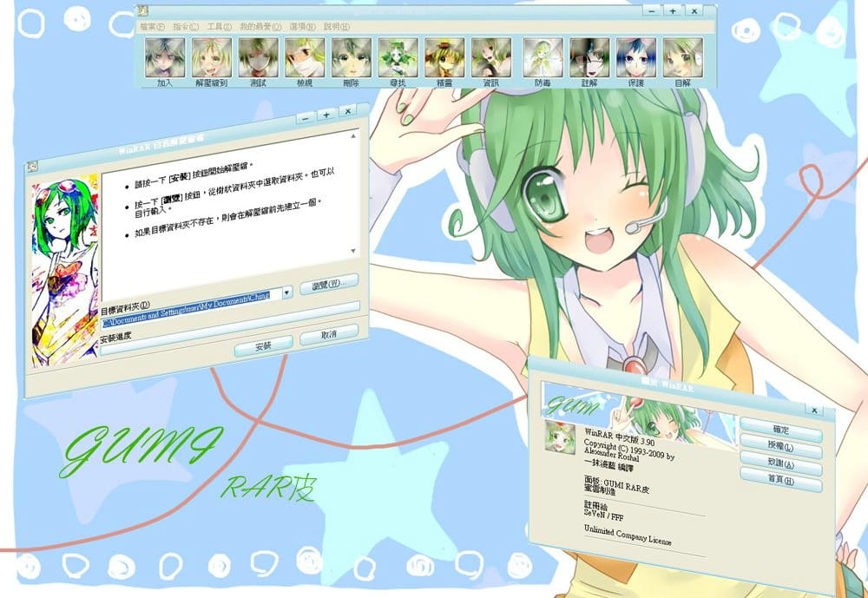The width and height of the screenshot is (868, 598).
Task: Click the 授權(L) license button
Action: 780,446
